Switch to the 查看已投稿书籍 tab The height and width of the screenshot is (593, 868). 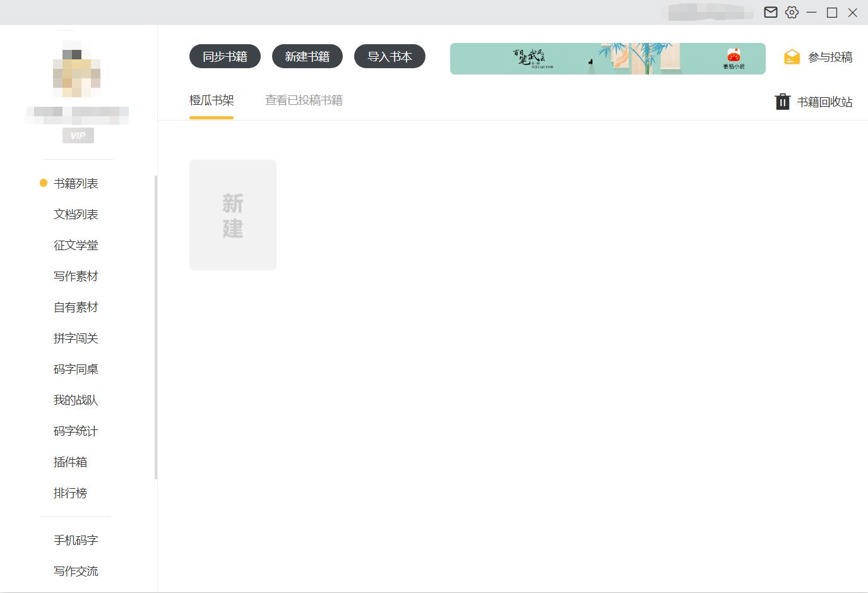304,100
